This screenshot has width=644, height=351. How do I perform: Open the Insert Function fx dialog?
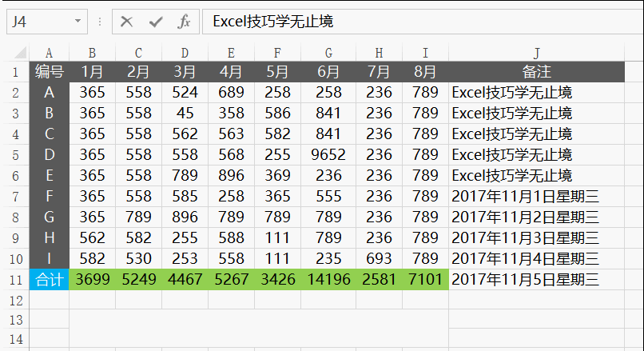pyautogui.click(x=184, y=22)
